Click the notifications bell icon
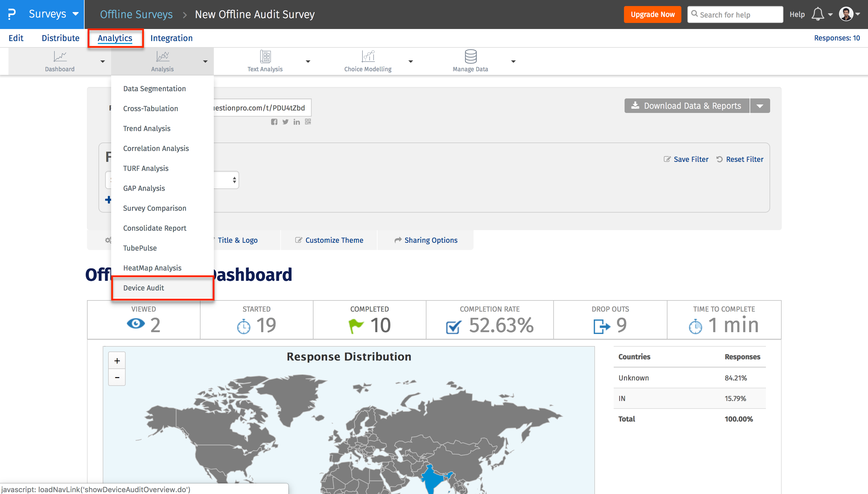The image size is (868, 494). click(818, 14)
